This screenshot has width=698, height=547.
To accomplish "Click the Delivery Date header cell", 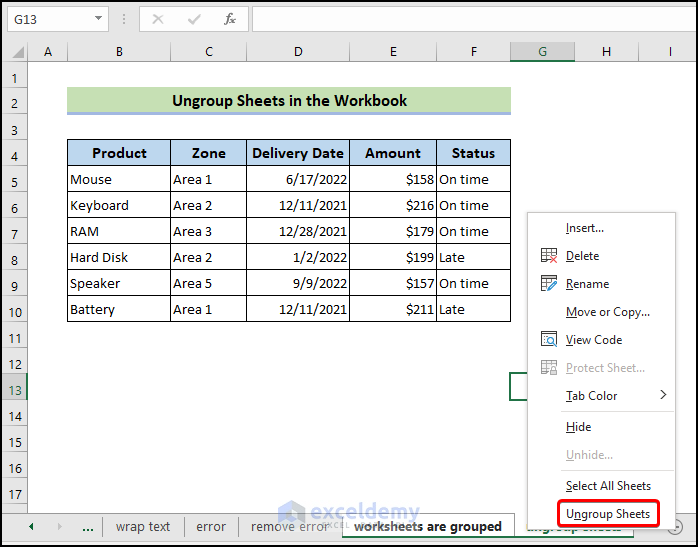I will coord(298,153).
